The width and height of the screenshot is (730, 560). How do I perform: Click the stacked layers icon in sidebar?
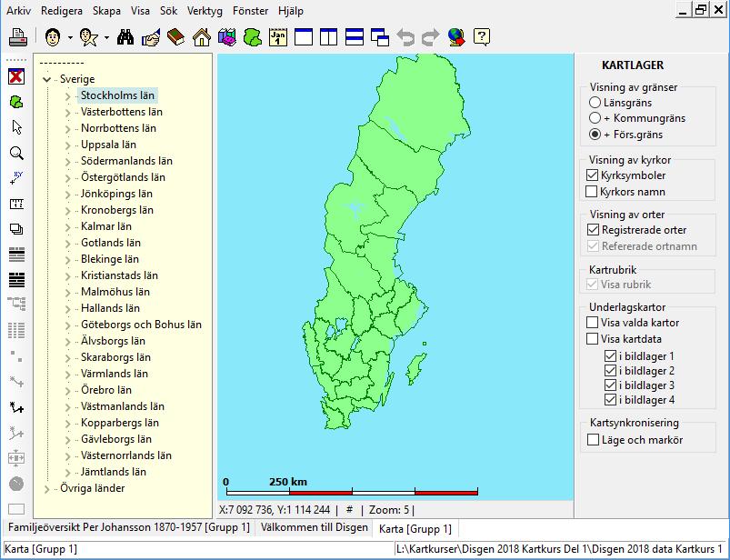pos(16,229)
